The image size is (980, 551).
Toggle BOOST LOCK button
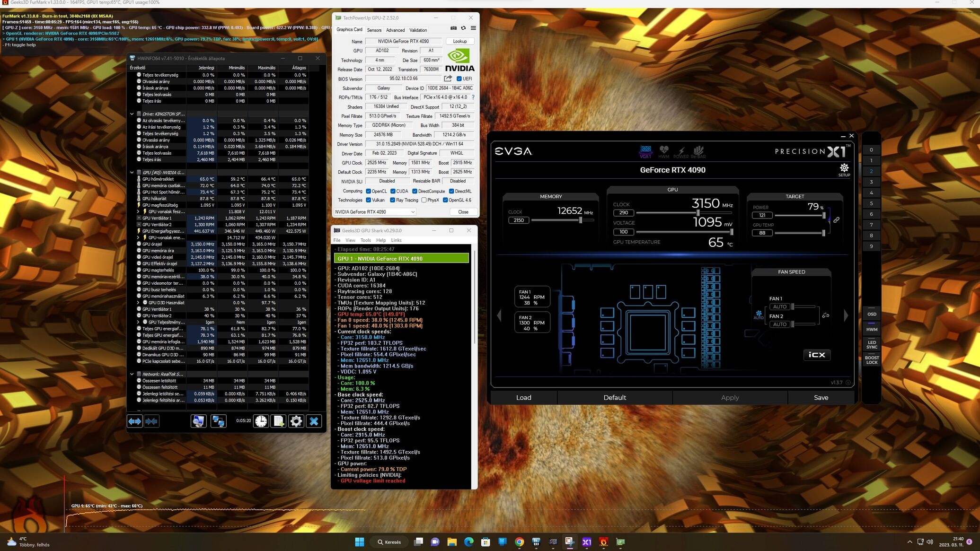click(x=872, y=360)
